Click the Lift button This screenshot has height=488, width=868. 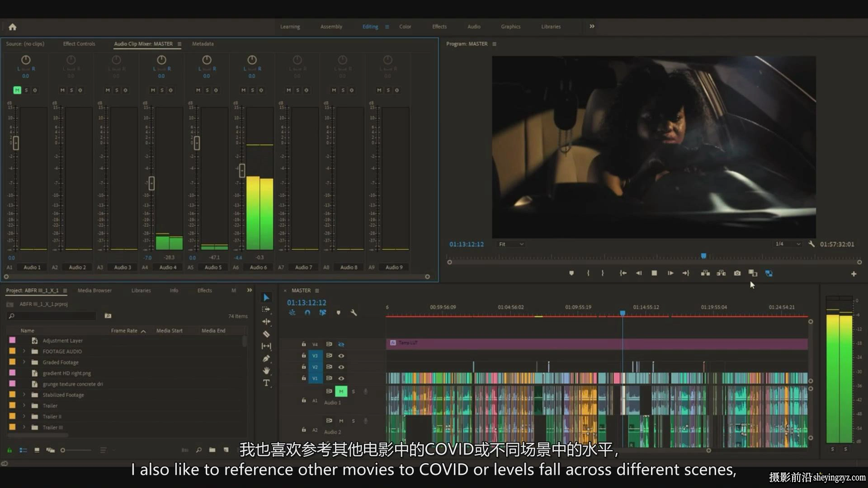[705, 273]
